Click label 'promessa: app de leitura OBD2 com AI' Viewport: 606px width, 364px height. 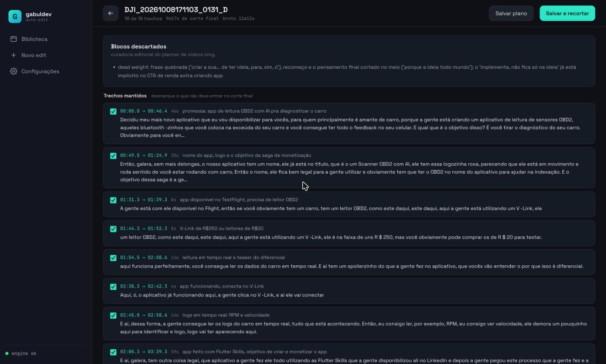pos(255,111)
